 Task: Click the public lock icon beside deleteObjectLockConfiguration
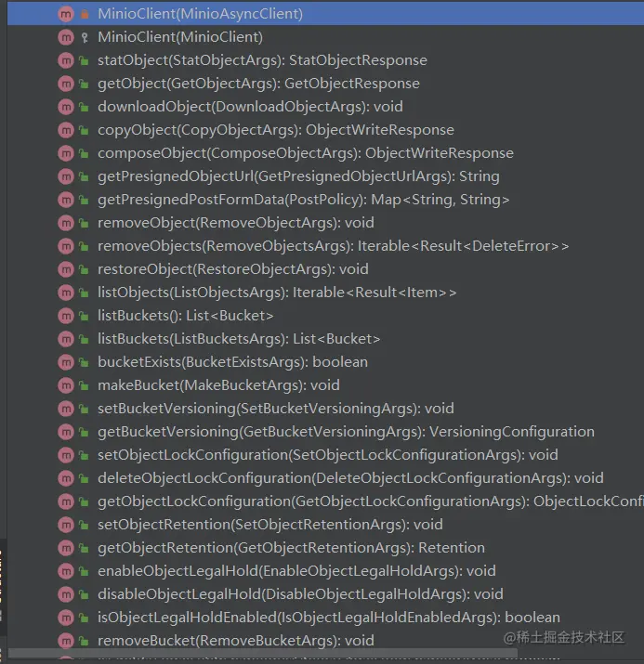click(84, 478)
